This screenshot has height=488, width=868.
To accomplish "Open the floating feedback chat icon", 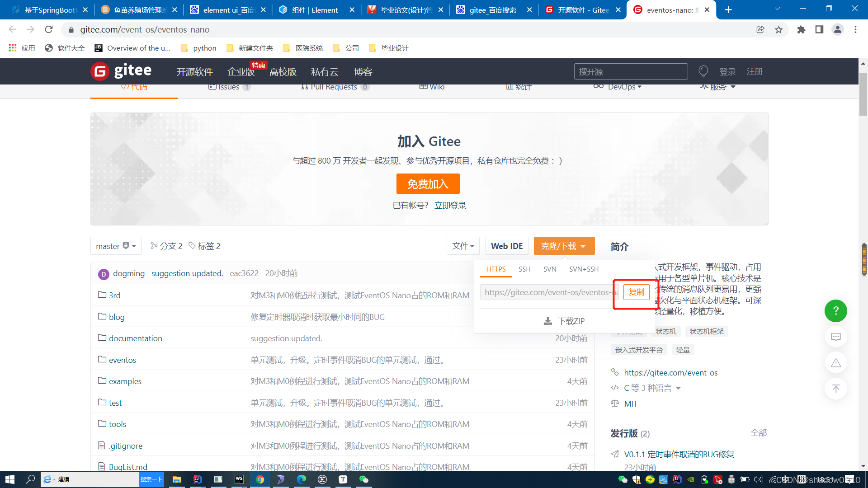I will [836, 337].
